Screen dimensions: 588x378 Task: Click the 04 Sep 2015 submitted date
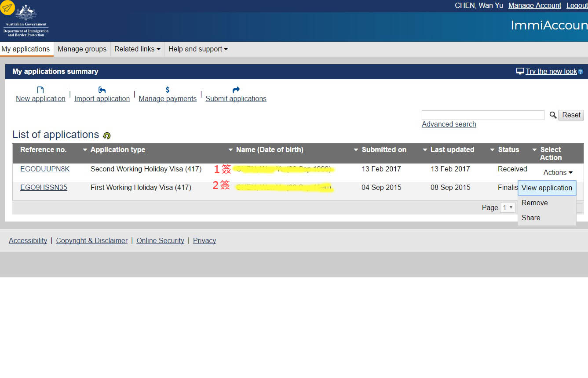381,187
